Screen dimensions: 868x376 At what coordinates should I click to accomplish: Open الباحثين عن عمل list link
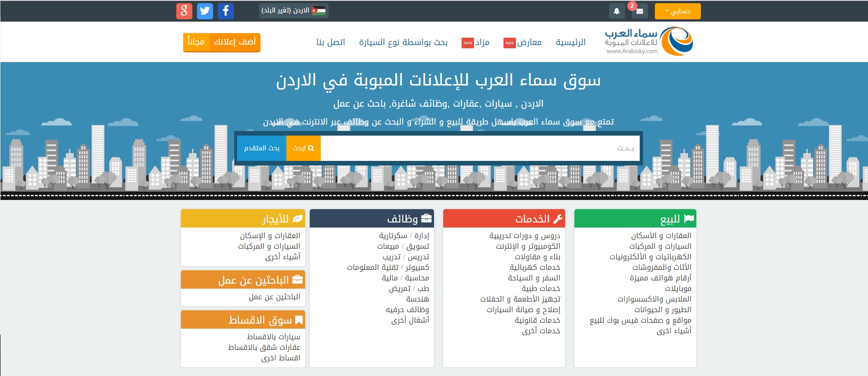(274, 297)
